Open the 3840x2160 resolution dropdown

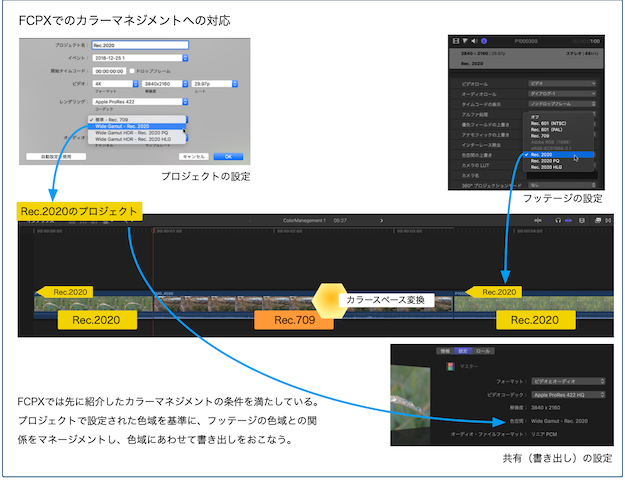coord(163,85)
